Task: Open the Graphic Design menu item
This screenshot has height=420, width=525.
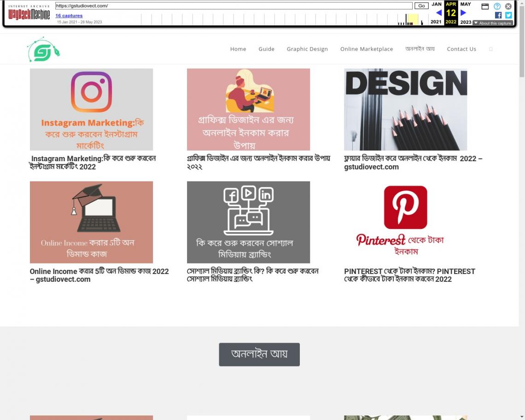Action: [x=307, y=49]
